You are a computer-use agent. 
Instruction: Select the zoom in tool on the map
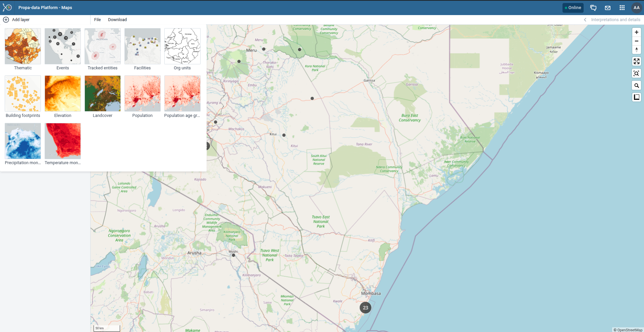pyautogui.click(x=637, y=32)
